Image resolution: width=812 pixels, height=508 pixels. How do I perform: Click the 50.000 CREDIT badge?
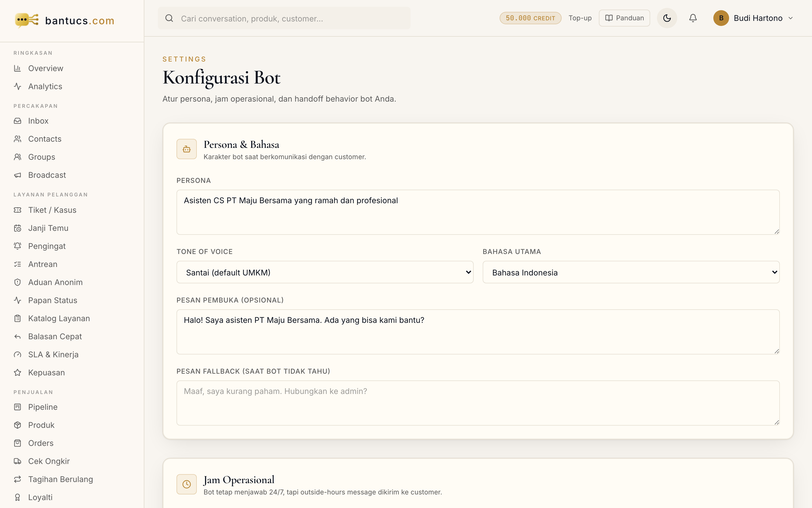tap(530, 18)
